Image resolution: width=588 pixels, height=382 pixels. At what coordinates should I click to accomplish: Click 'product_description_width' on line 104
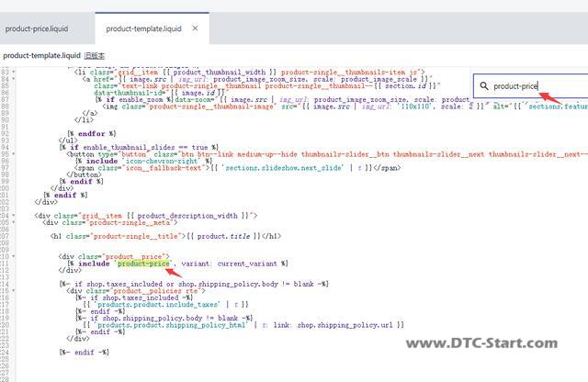coord(187,216)
